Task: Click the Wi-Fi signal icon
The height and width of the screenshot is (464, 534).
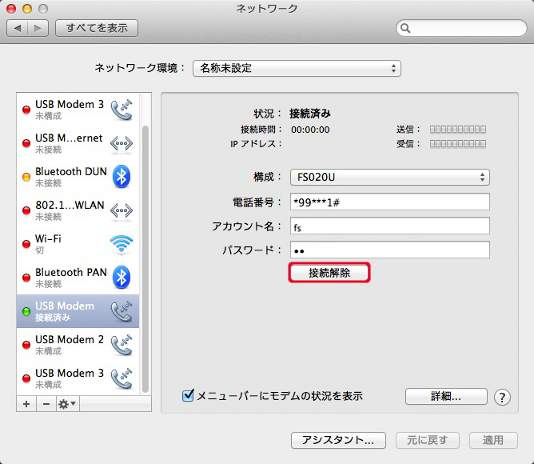Action: coord(122,244)
